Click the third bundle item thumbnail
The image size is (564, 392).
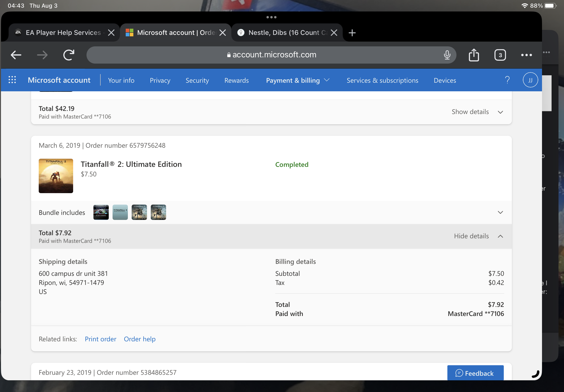point(139,212)
